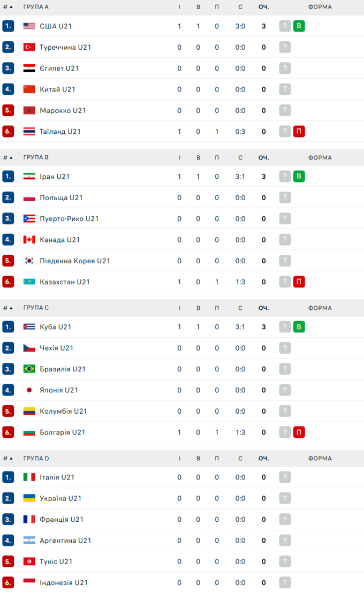Click gray ? form badge for Франція U21

285,519
